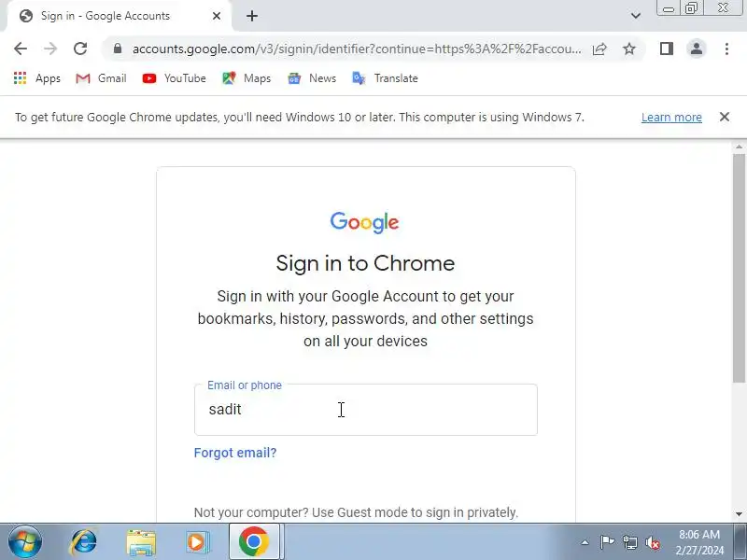Open Chrome's three-dot menu

click(x=726, y=49)
